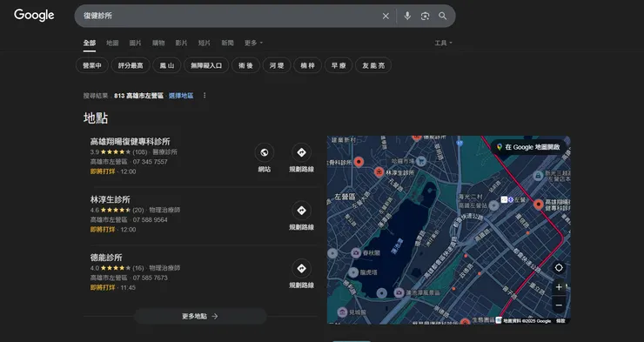Viewport: 644px width, 342px height.
Task: Click the 更多地點 button
Action: [x=200, y=316]
